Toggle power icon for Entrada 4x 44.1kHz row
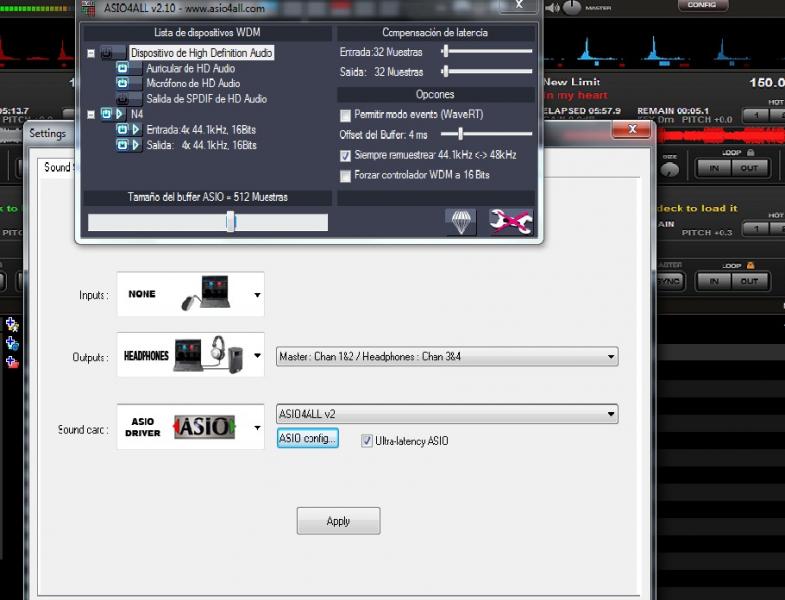 [x=123, y=130]
